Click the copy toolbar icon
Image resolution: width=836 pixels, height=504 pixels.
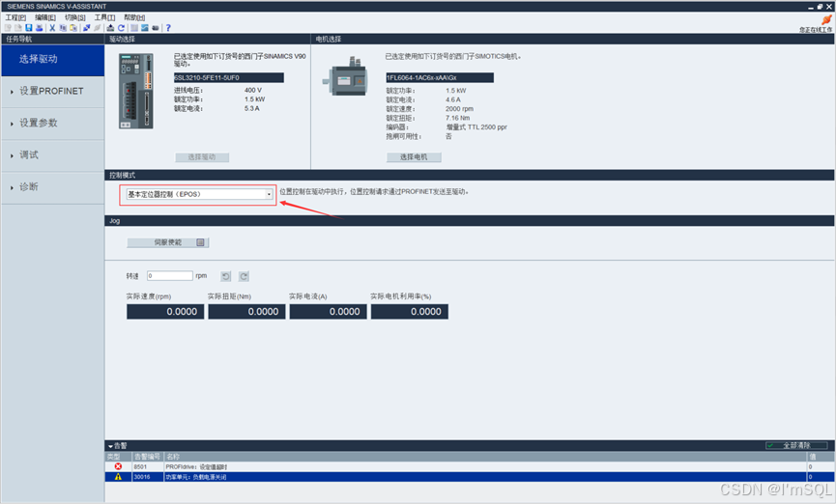click(63, 28)
